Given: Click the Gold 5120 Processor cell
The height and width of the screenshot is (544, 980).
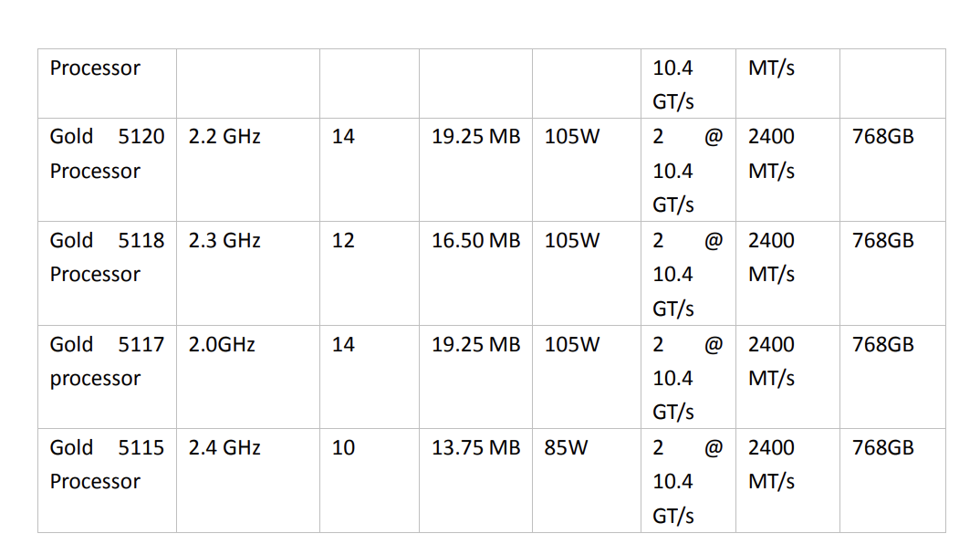Looking at the screenshot, I should click(107, 153).
